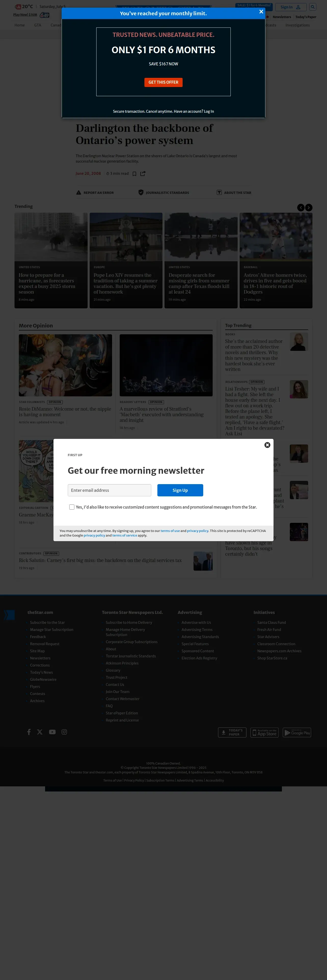This screenshot has width=327, height=980.
Task: Open the Newsletters header link
Action: click(282, 17)
